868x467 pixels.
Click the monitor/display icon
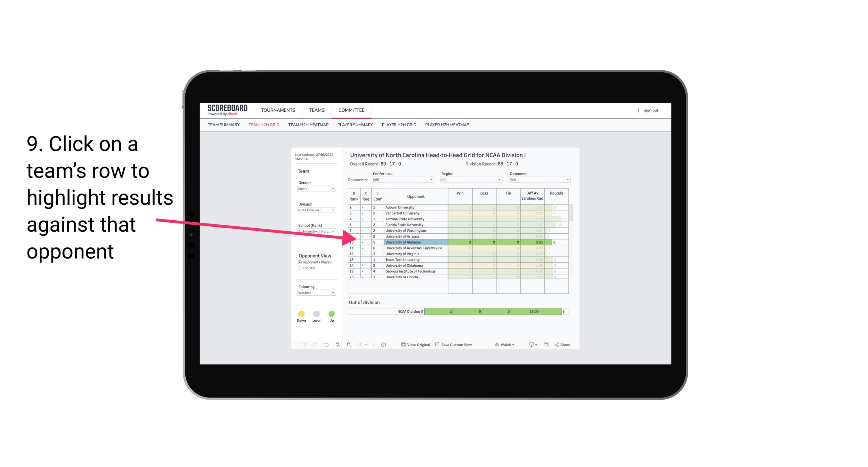click(x=530, y=345)
